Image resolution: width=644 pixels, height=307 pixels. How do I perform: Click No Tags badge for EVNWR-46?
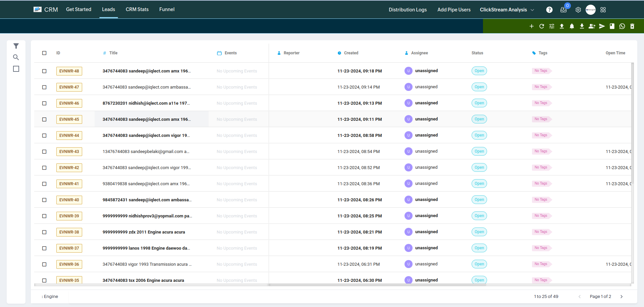(x=541, y=103)
